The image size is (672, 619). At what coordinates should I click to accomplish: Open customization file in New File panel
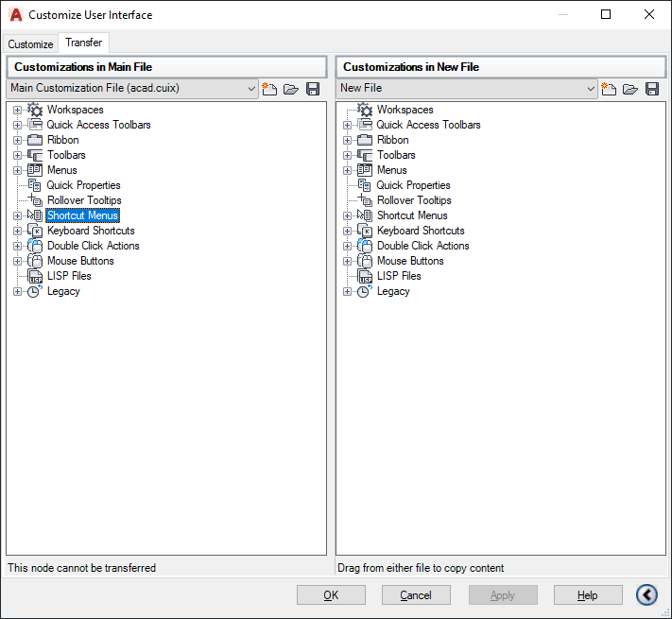(630, 89)
